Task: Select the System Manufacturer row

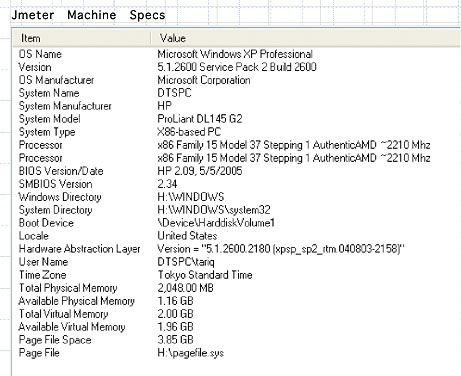Action: tap(237, 106)
